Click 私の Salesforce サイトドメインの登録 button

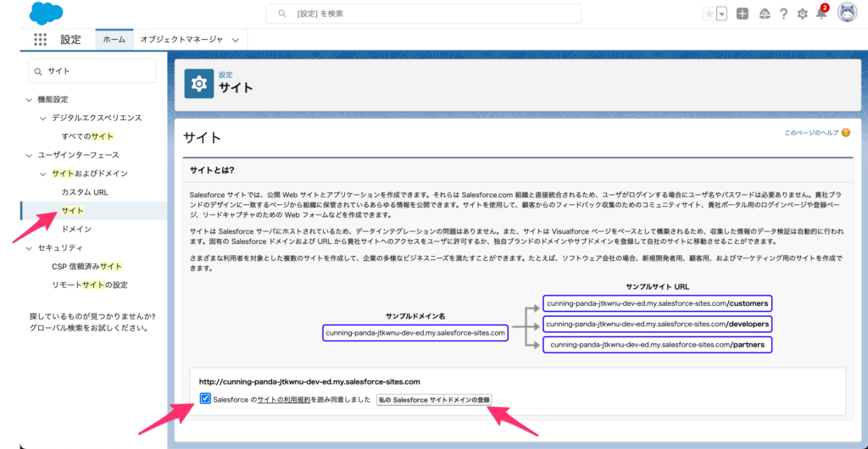click(433, 399)
